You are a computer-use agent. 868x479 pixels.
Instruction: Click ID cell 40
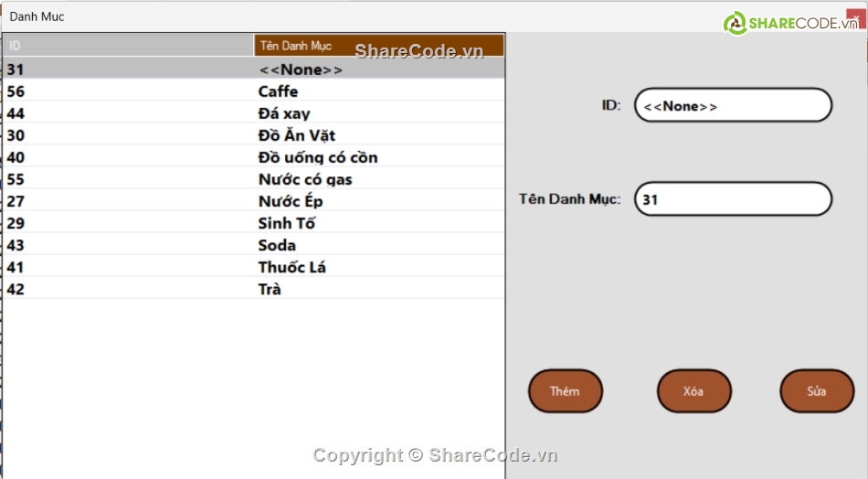coord(128,157)
